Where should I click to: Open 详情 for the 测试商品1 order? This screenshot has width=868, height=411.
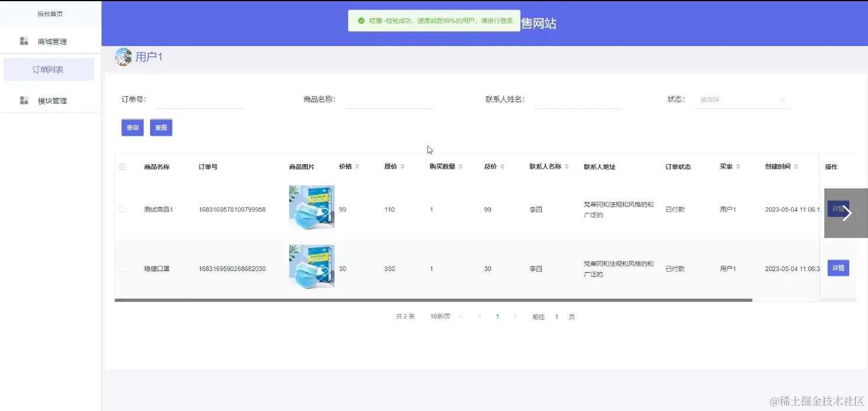pos(838,209)
